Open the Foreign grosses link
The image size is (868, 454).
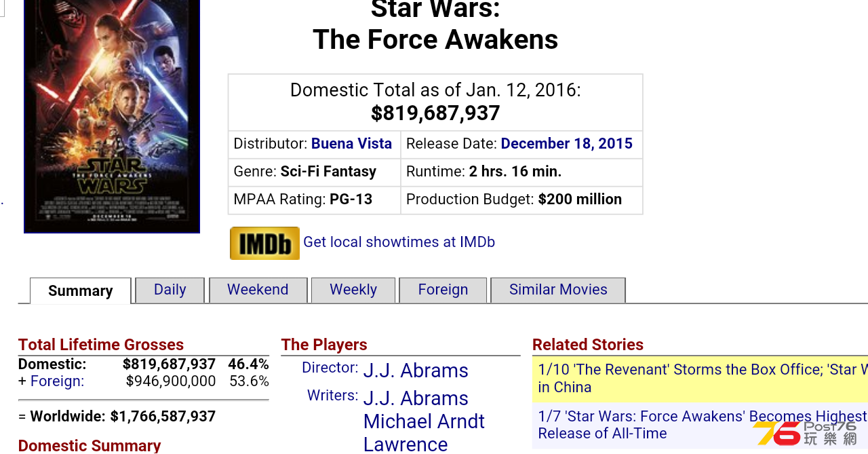(58, 381)
